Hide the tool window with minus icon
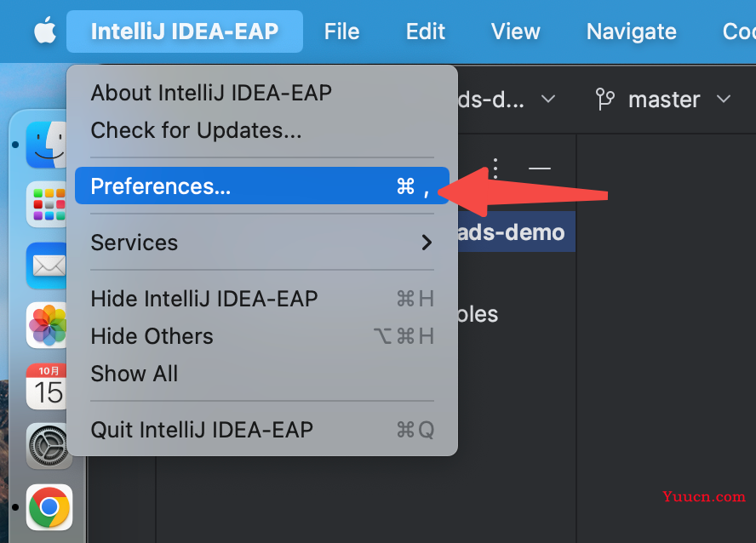The image size is (756, 543). tap(540, 169)
